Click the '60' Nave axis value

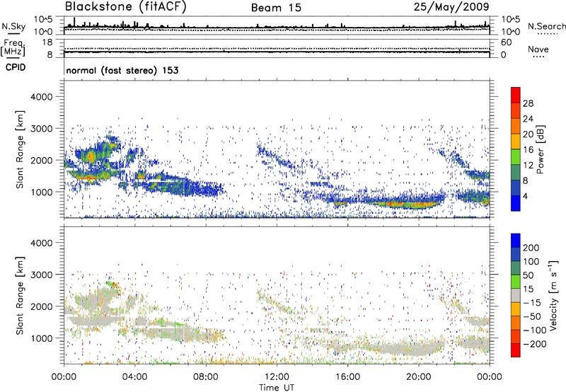506,42
